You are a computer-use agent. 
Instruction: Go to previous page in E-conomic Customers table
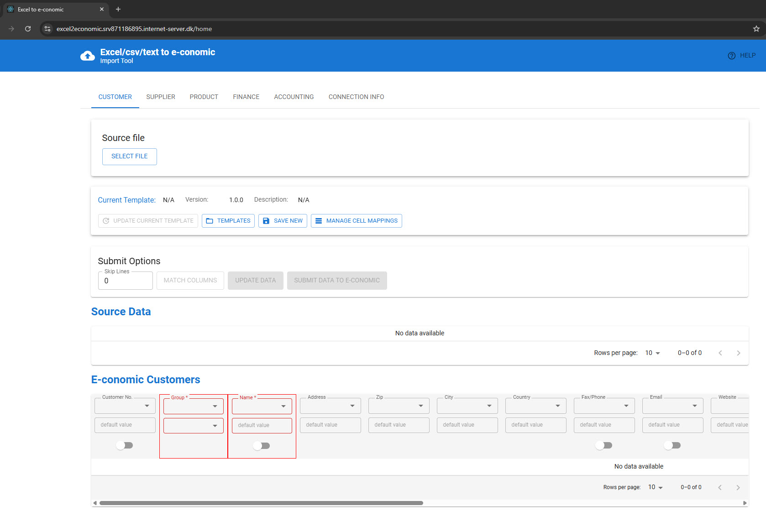[720, 488]
